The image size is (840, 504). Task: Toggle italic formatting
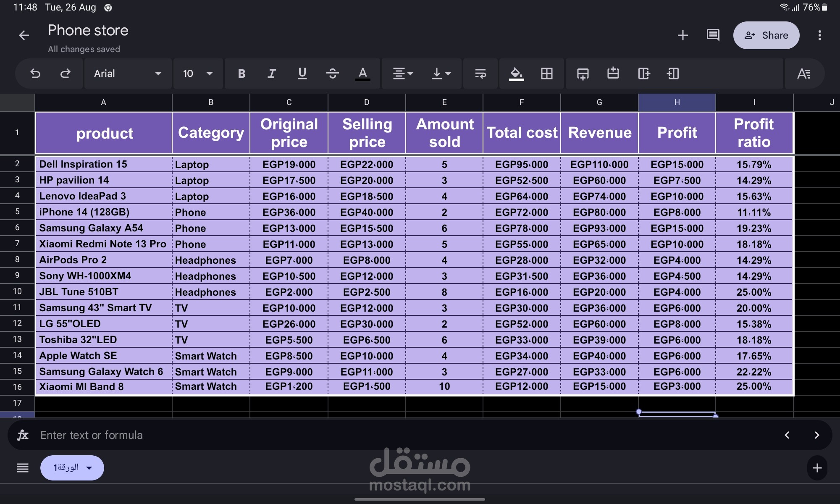coord(272,74)
